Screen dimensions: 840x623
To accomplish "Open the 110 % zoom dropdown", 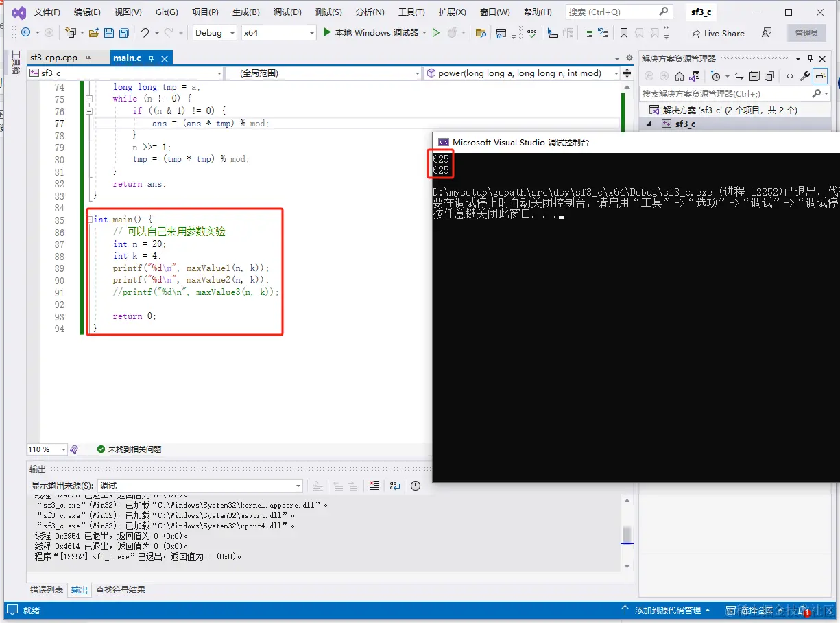I will (47, 449).
